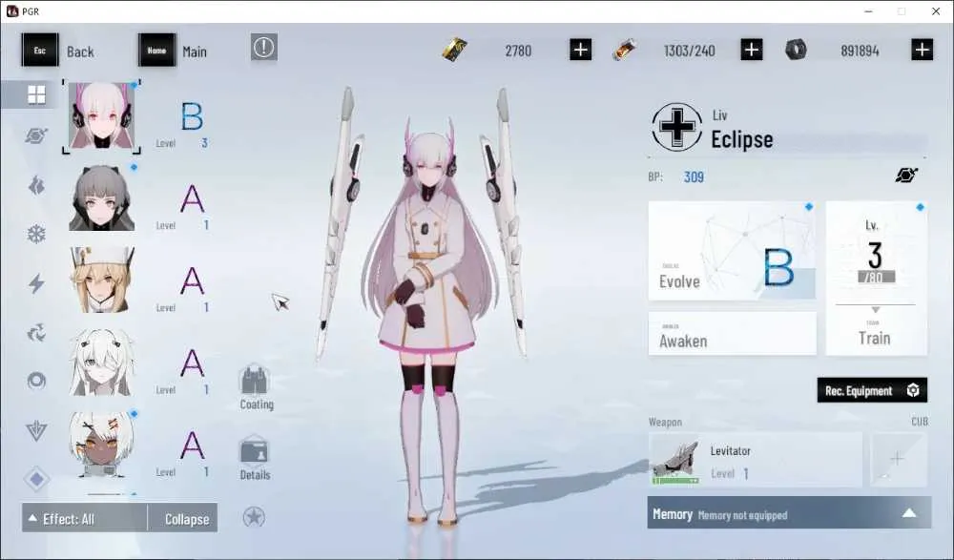Click the "Memory not equipped" text

pos(742,515)
